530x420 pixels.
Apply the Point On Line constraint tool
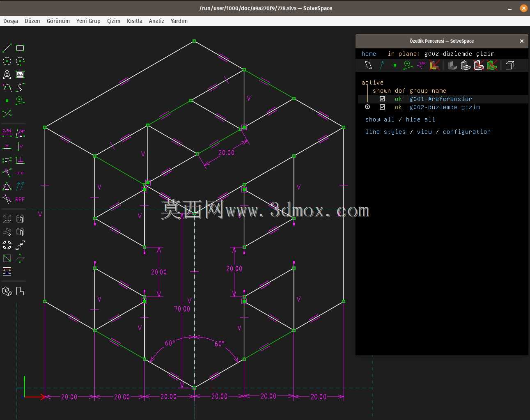(x=7, y=173)
